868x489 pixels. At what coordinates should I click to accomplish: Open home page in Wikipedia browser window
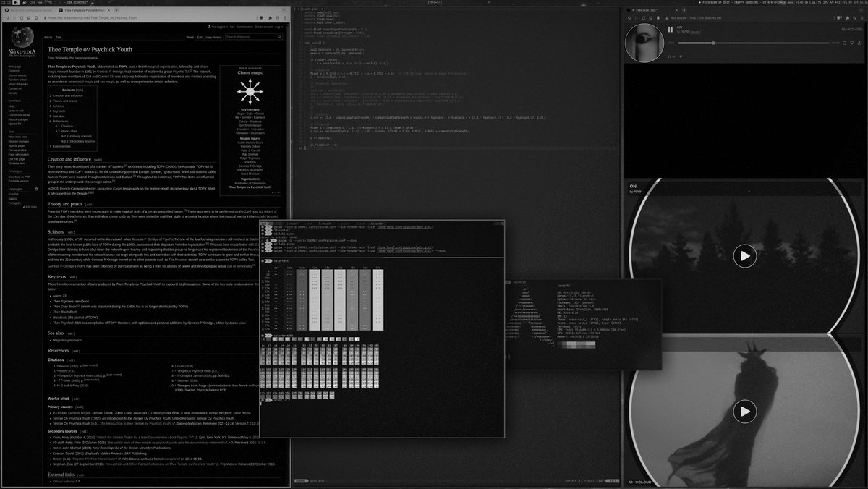(29, 17)
